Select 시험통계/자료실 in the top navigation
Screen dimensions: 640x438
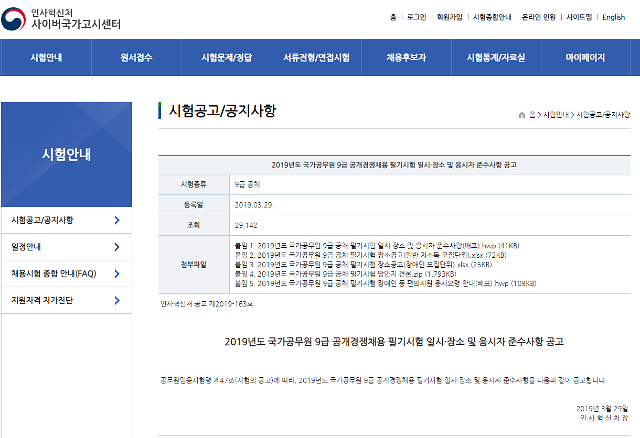(495, 58)
